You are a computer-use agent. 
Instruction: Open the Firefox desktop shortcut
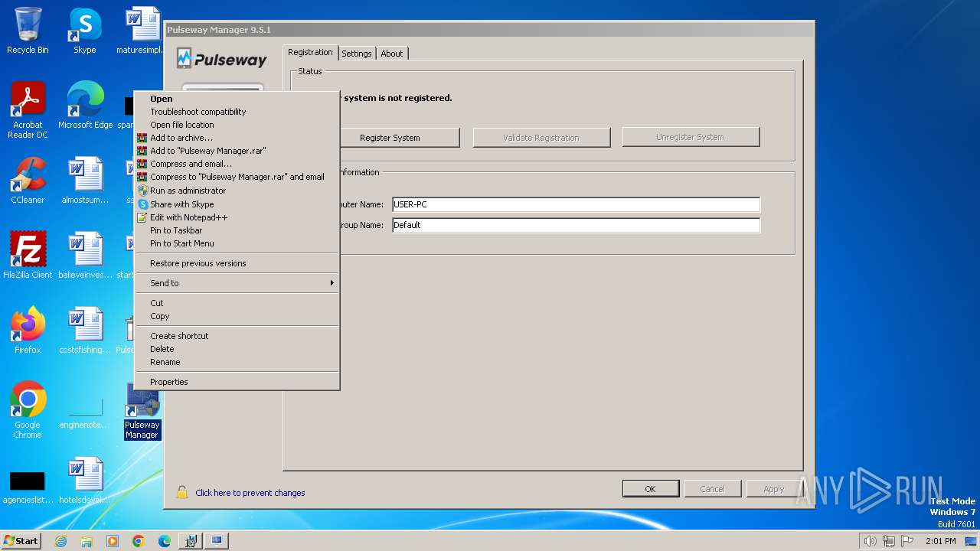tap(28, 331)
